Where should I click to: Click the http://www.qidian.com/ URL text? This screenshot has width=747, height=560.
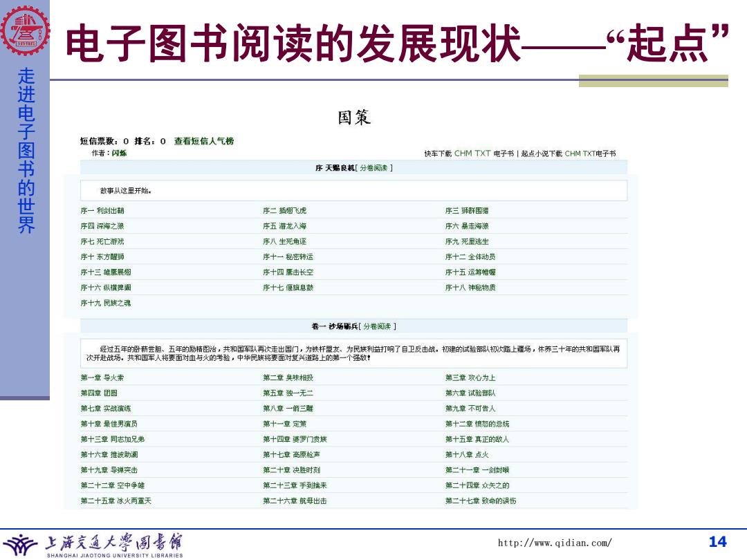click(555, 543)
